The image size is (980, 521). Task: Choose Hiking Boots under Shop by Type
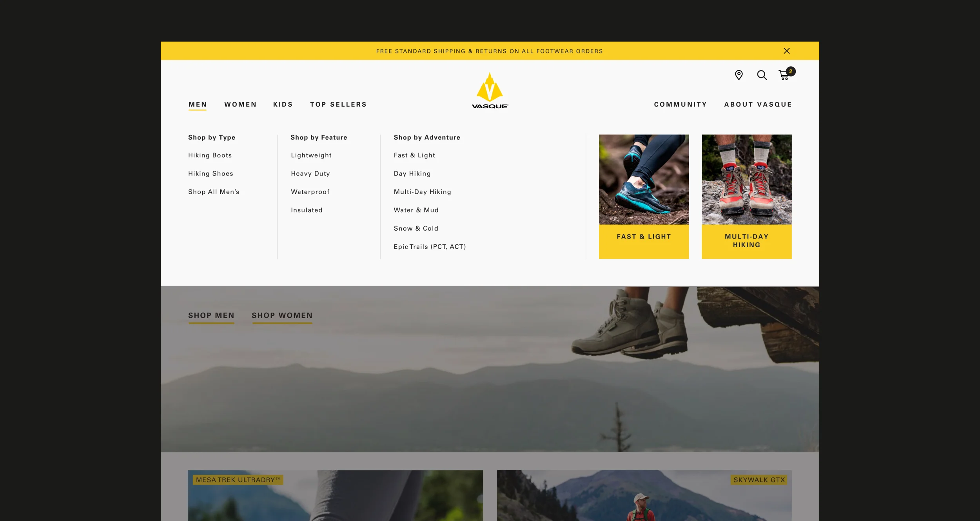click(210, 155)
